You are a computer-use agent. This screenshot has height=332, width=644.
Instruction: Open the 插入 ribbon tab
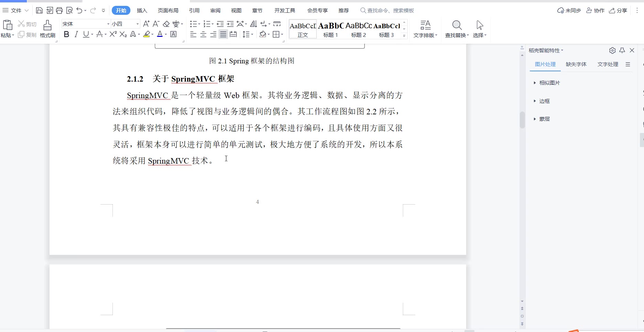tap(142, 11)
